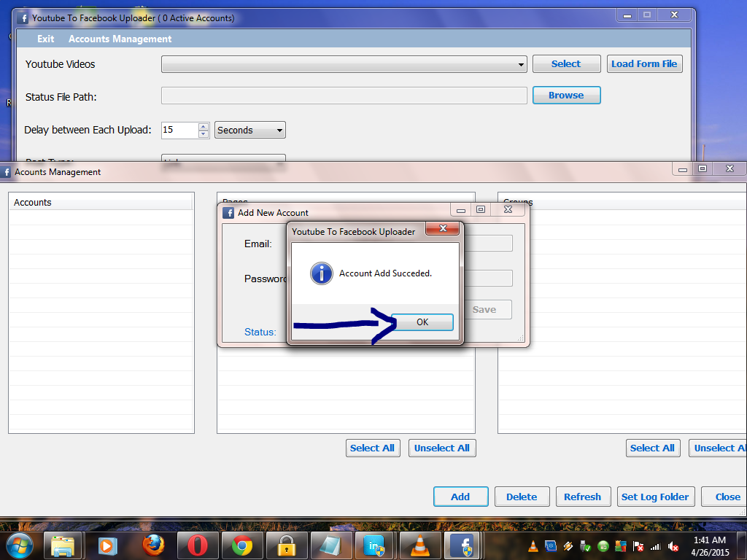Click the Refresh button in Acounts Management

pyautogui.click(x=583, y=497)
